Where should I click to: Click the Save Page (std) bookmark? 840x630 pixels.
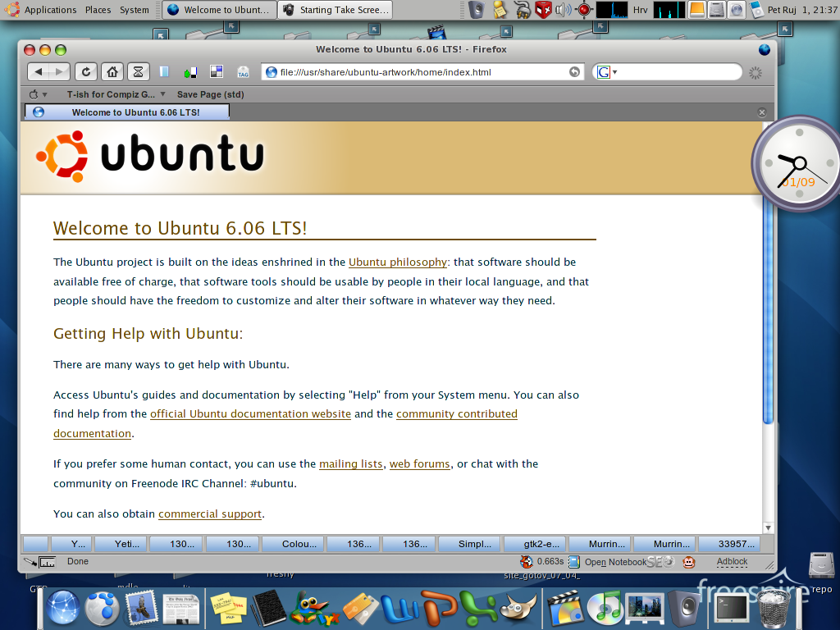[x=211, y=94]
